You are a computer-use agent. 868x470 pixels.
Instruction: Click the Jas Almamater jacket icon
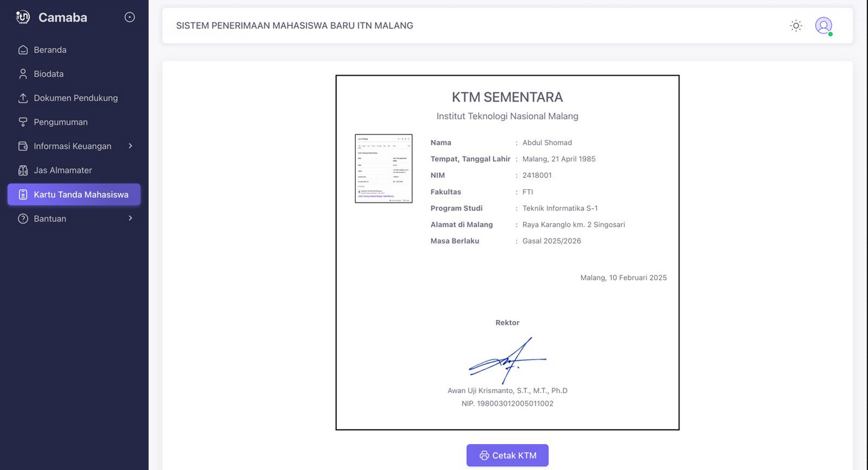pyautogui.click(x=23, y=170)
